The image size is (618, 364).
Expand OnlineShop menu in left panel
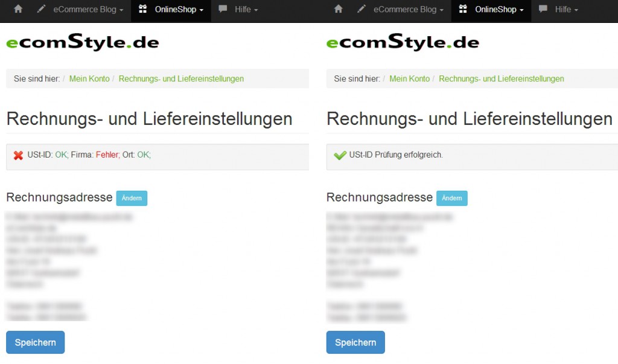[x=171, y=10]
